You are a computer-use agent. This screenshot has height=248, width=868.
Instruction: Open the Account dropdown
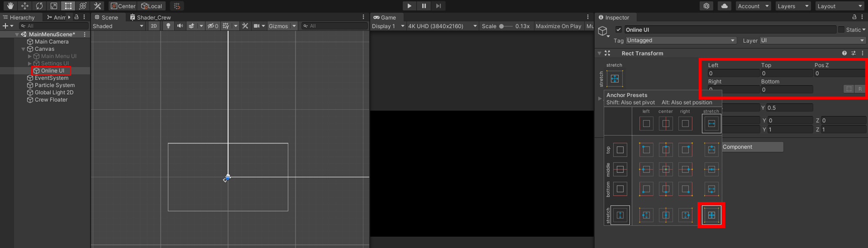pos(753,6)
